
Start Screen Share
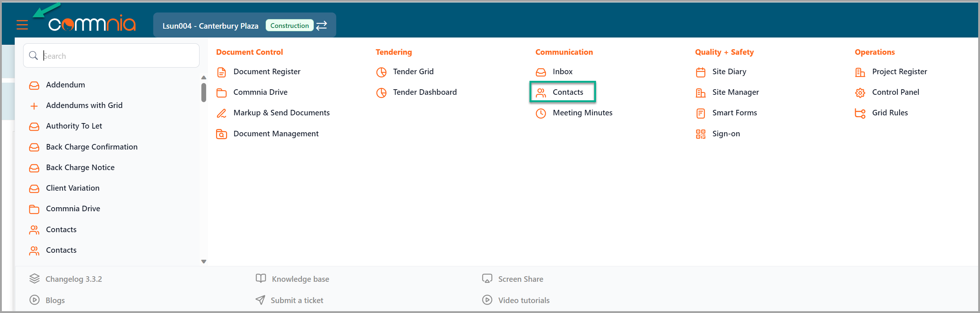[520, 279]
